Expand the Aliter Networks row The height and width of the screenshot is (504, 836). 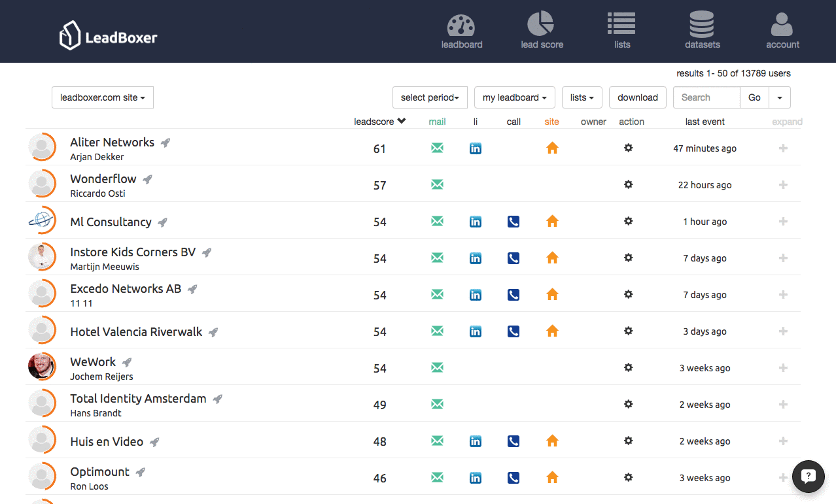(x=783, y=148)
